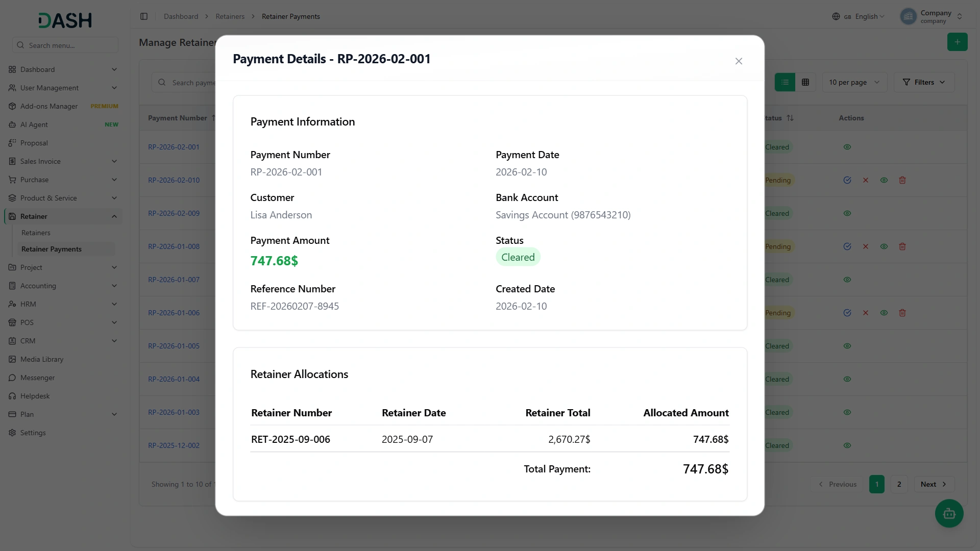Viewport: 980px width, 551px height.
Task: Open the Company account switcher
Action: [x=932, y=16]
